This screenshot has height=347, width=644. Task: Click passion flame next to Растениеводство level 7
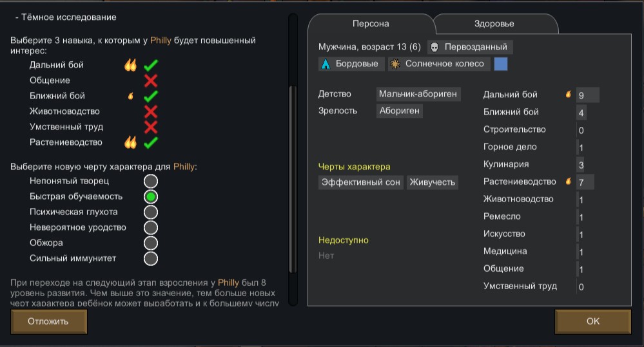[569, 182]
